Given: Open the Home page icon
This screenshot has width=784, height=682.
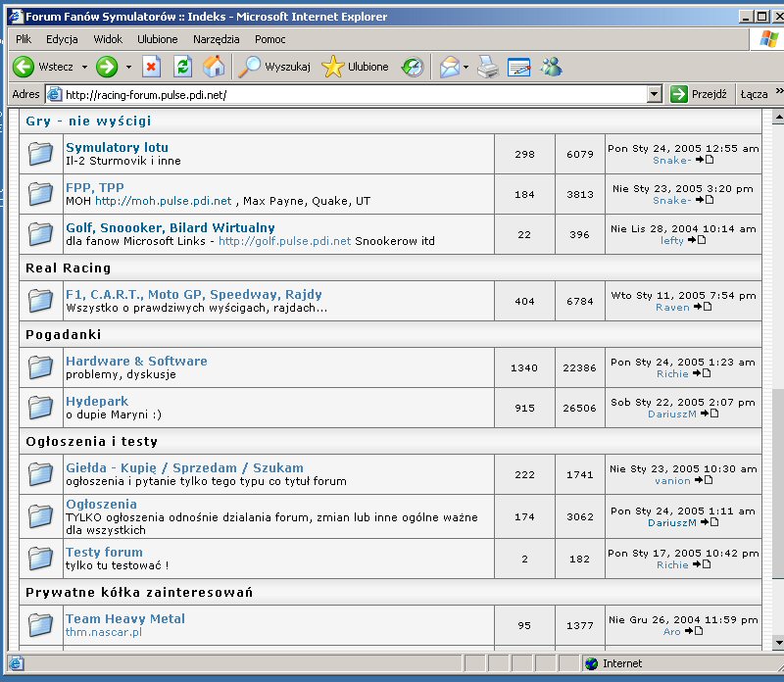Looking at the screenshot, I should (214, 67).
